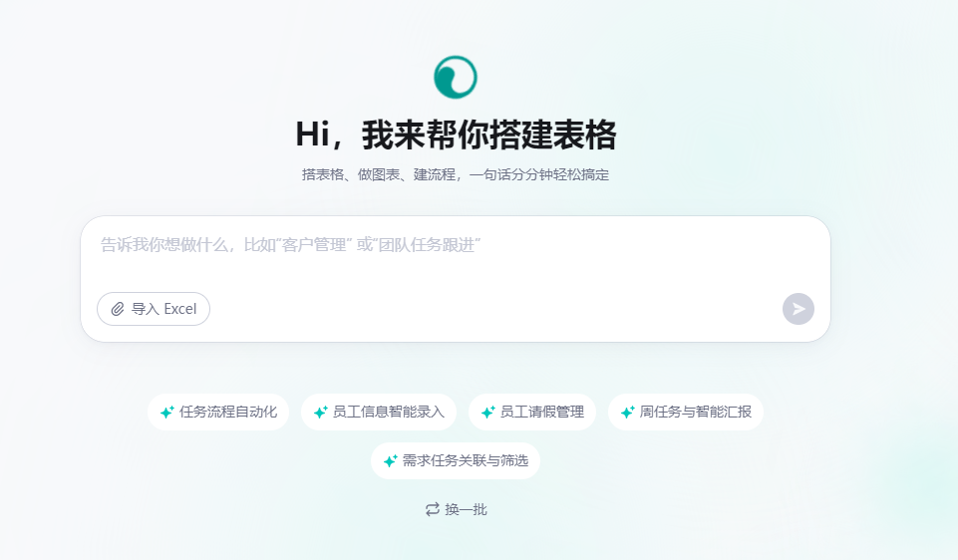
Task: Select the 员工信息智能录入 suggestion
Action: [379, 413]
